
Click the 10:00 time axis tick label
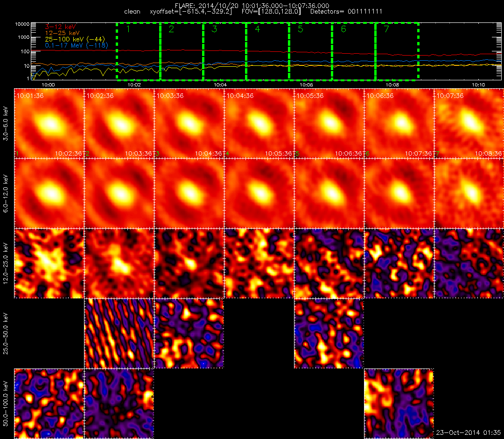pos(48,85)
